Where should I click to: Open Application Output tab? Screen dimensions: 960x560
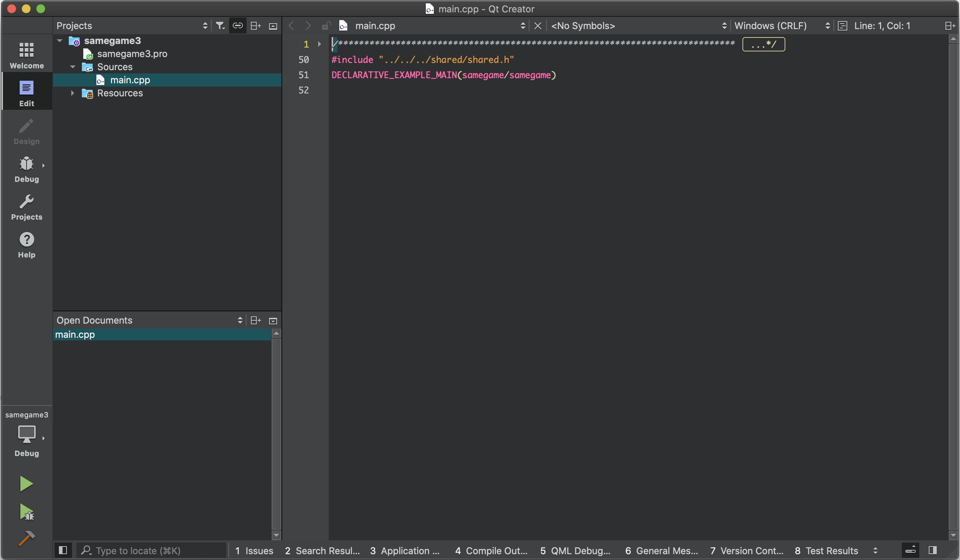pyautogui.click(x=405, y=551)
